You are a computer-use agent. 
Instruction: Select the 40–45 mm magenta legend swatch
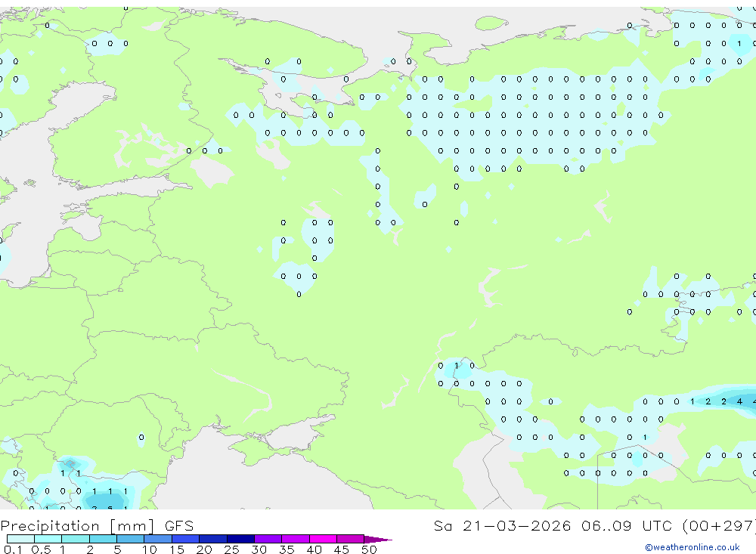point(323,539)
